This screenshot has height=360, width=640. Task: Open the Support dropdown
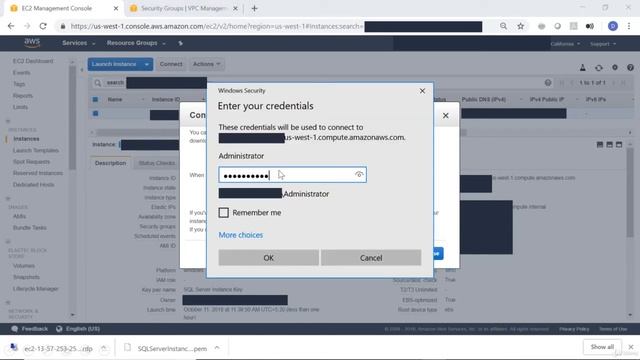[603, 44]
